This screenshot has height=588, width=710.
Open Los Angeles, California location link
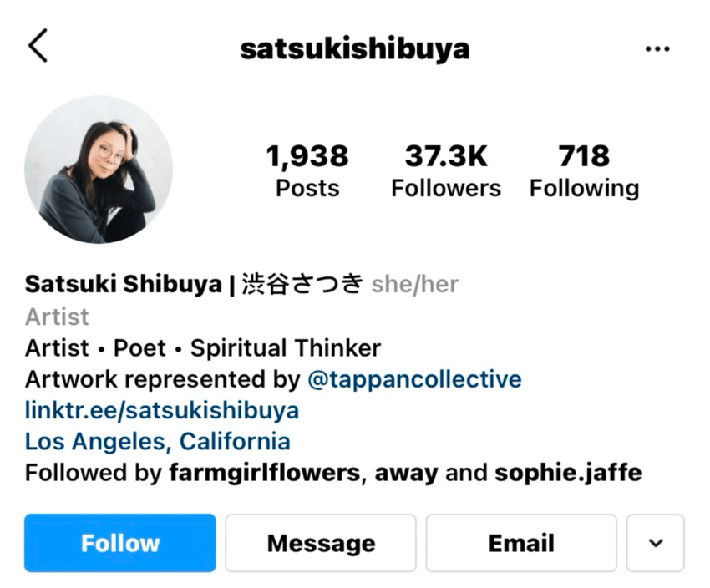(157, 441)
